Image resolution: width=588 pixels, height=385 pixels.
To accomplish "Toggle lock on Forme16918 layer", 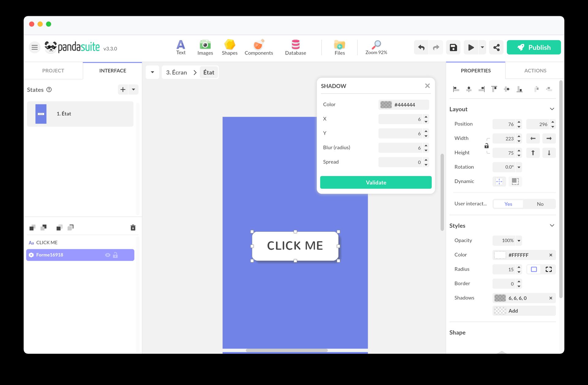I will (115, 255).
